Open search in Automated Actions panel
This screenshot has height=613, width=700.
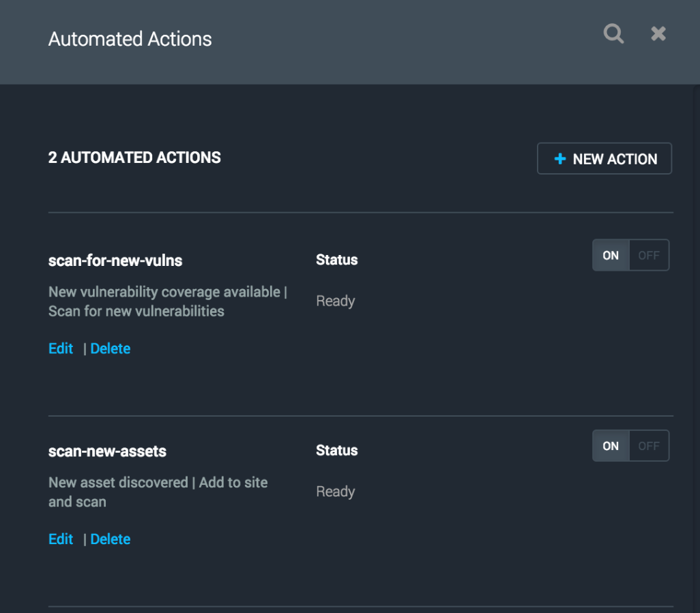(x=613, y=33)
